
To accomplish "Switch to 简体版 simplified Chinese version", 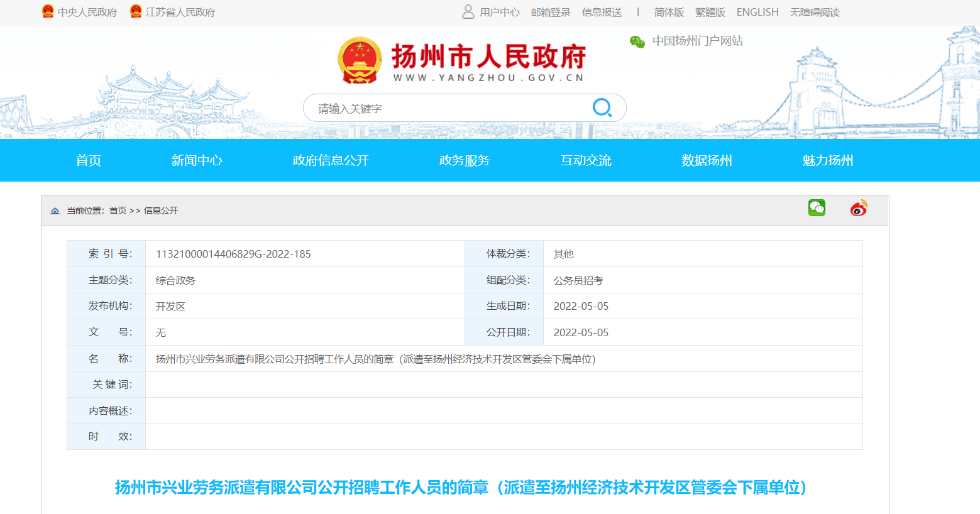I will click(668, 12).
